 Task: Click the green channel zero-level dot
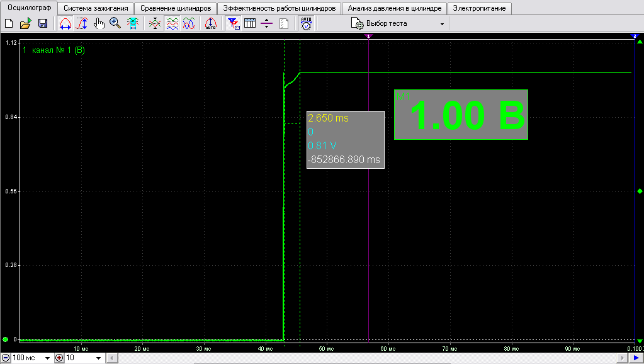point(5,339)
